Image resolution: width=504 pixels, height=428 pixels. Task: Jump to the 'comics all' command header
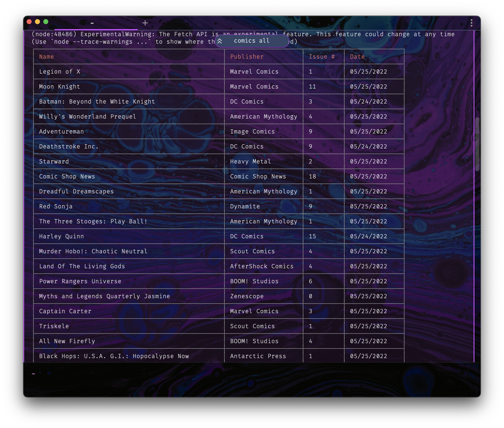coord(252,41)
